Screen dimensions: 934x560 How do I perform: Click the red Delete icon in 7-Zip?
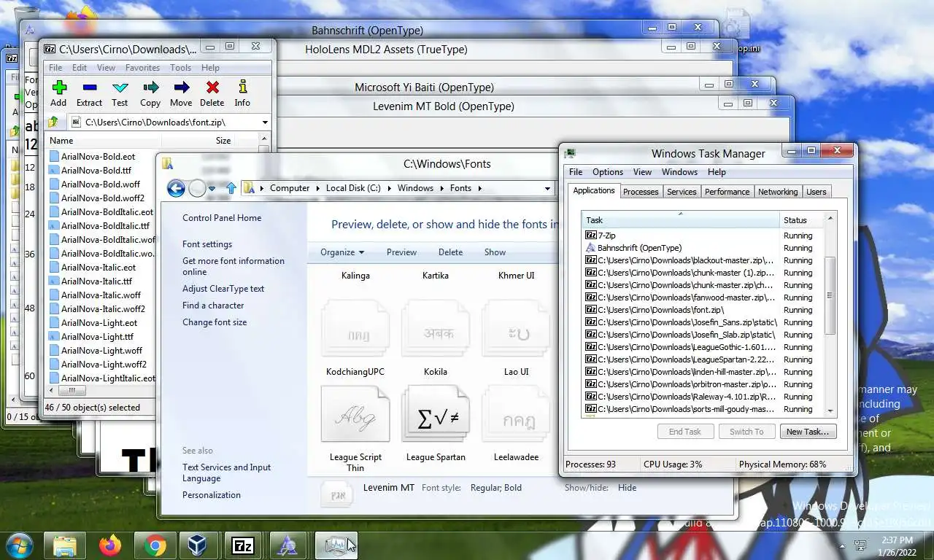click(x=212, y=88)
